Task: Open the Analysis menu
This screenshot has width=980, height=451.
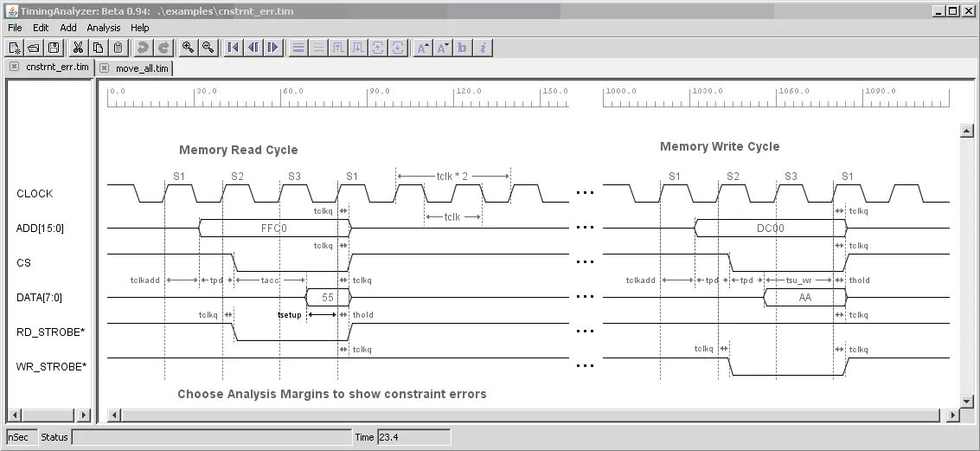Action: [x=104, y=28]
